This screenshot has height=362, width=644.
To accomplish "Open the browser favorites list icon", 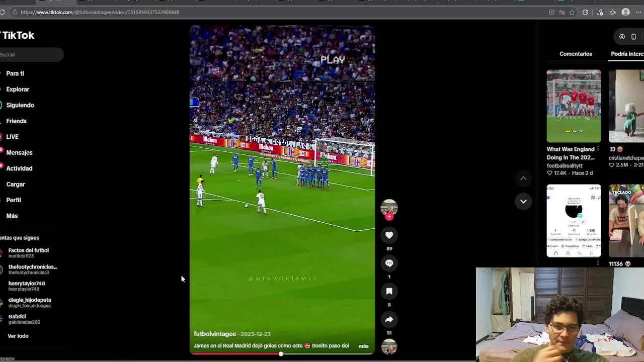I will point(613,12).
